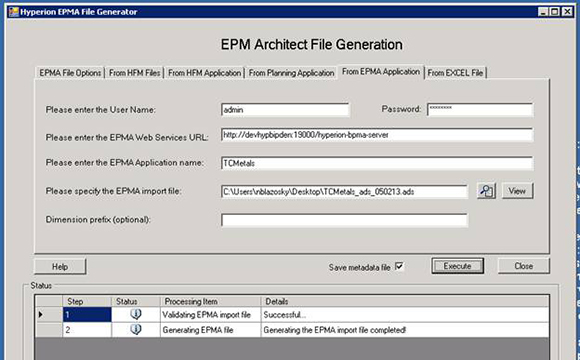Select the Step column header
The image size is (580, 360).
pyautogui.click(x=87, y=301)
